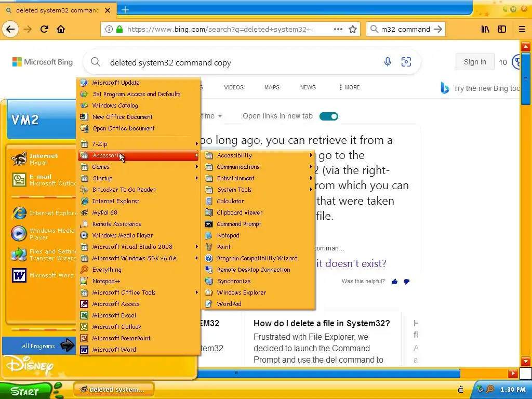Image resolution: width=532 pixels, height=399 pixels.
Task: Launch WordPad
Action: click(x=229, y=304)
